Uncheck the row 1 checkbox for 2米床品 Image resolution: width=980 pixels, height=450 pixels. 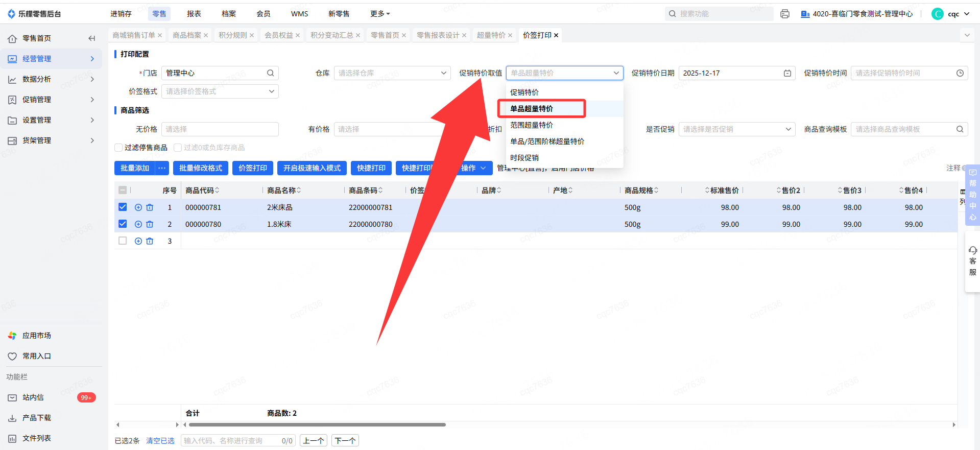(123, 207)
